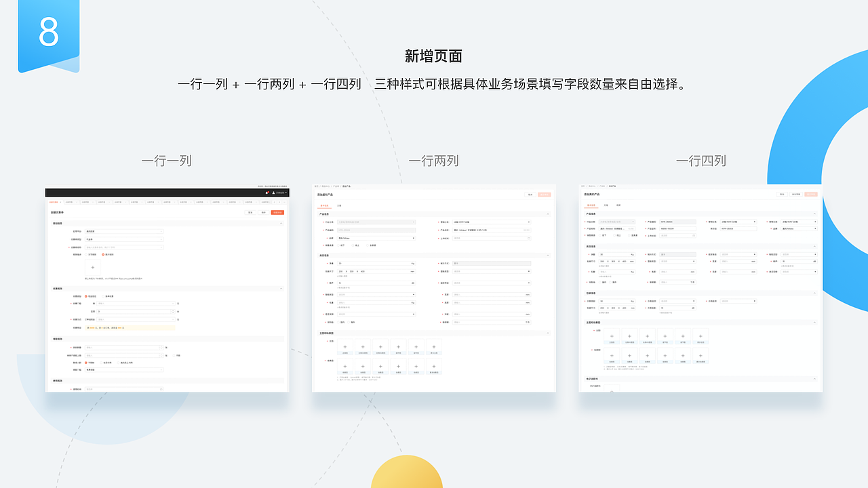Click the user avatar in the top bar
Screen dimensions: 868x488
274,192
